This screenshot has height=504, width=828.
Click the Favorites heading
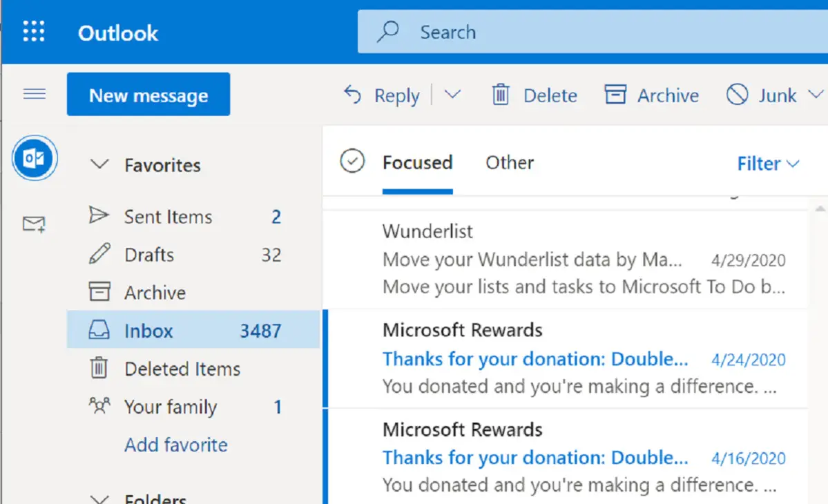coord(163,165)
